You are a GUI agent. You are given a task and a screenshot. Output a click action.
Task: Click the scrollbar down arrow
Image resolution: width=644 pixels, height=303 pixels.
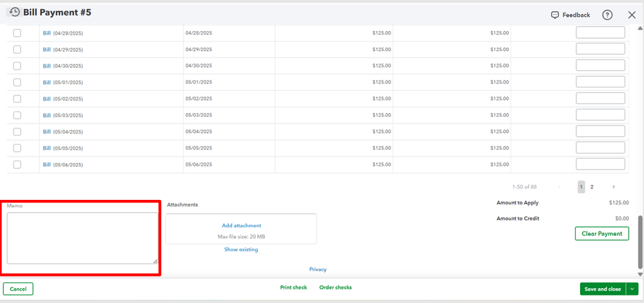click(x=640, y=274)
